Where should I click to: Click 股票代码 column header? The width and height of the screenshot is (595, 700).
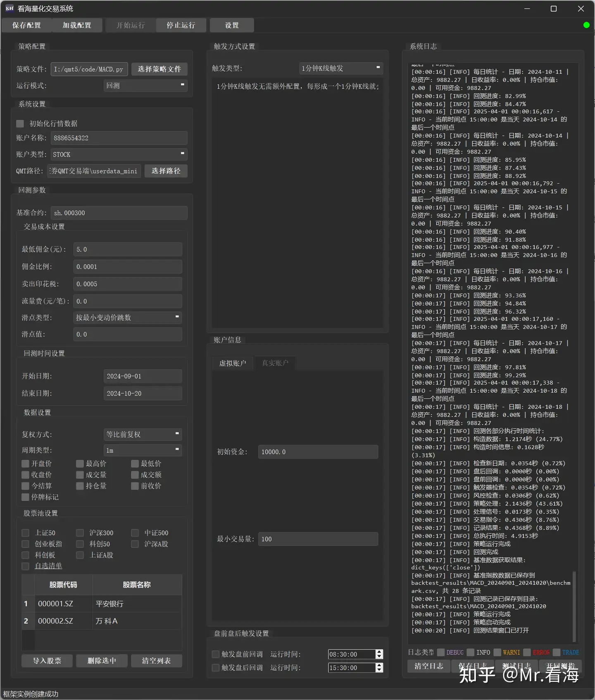pos(63,585)
